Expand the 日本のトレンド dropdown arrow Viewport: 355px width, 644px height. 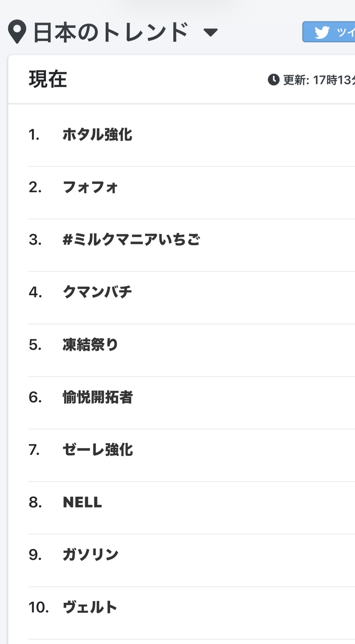coord(210,32)
